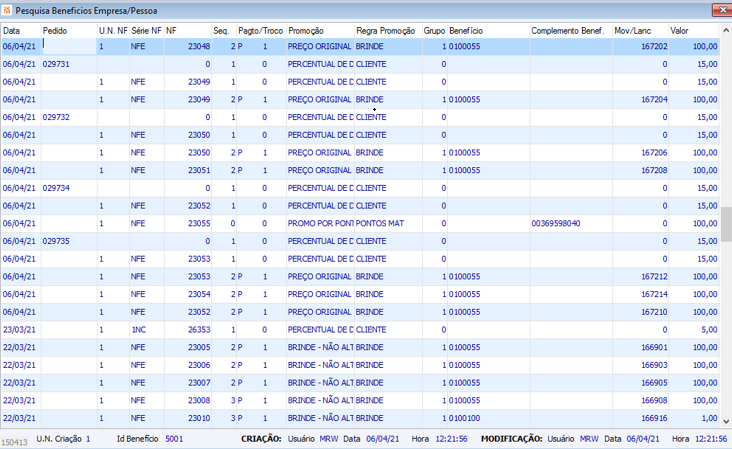This screenshot has height=449, width=732.
Task: Select Mov/Lanc cell 166908
Action: tap(640, 400)
